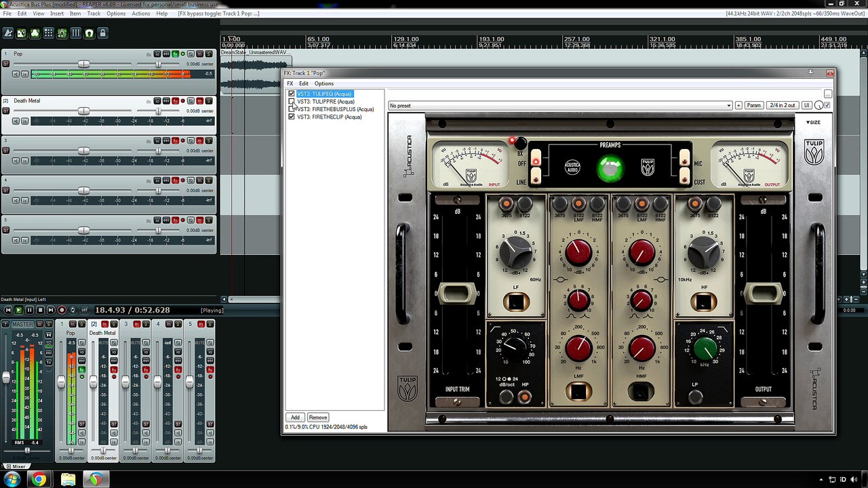Click the Mixer tab at bottom

pos(15,466)
